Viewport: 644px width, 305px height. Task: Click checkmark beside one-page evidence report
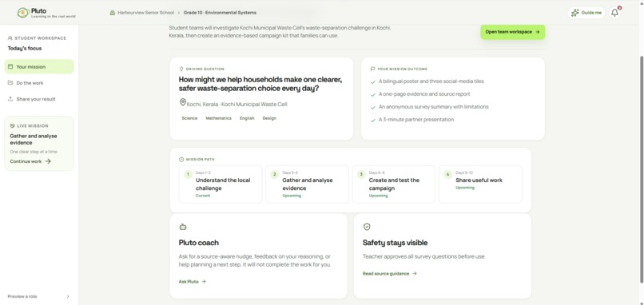(373, 94)
